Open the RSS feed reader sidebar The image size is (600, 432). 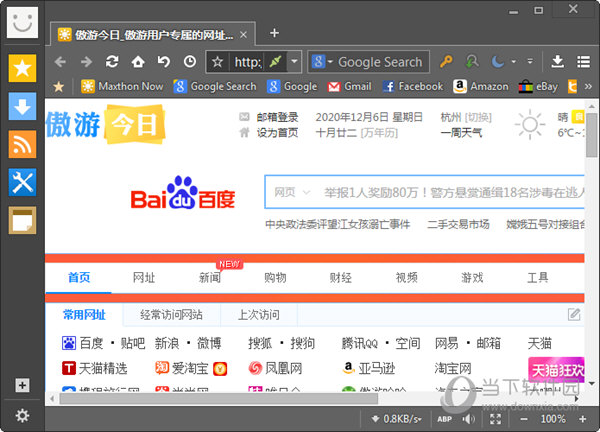pos(22,144)
